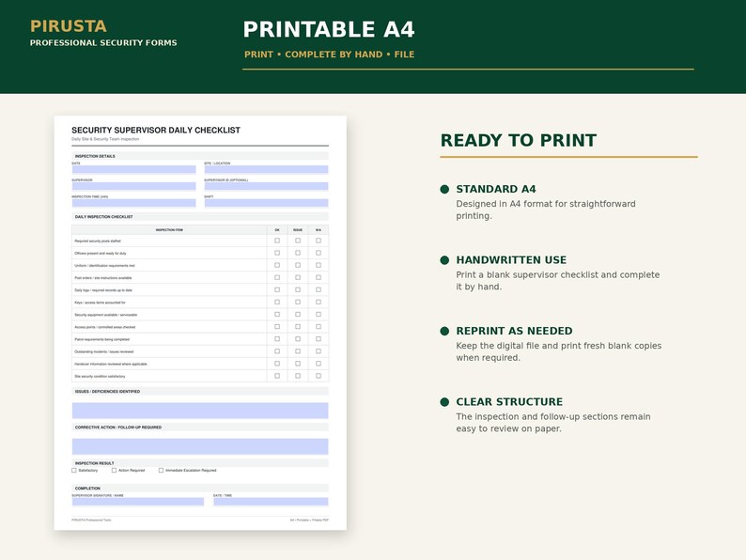Click the STANDARD A4 feature title
Image resolution: width=746 pixels, height=560 pixels.
(496, 189)
